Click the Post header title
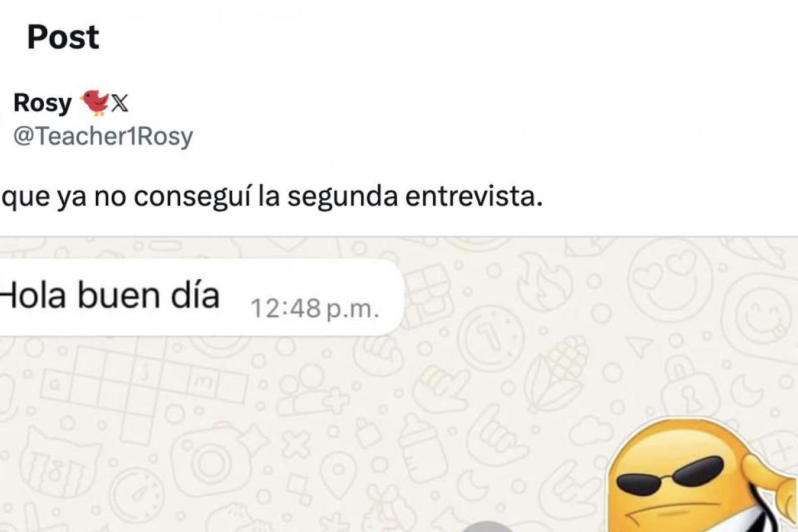798x532 pixels. pos(63,37)
